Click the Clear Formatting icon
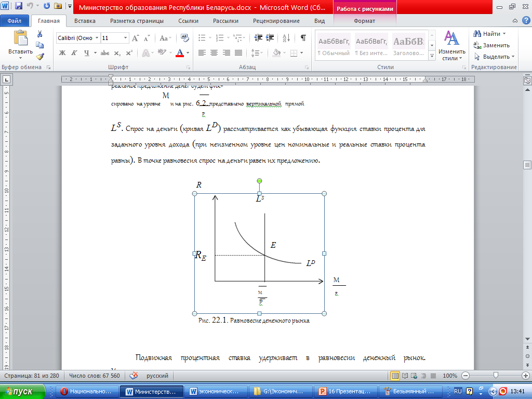Viewport: 532px width, 399px height. click(184, 38)
